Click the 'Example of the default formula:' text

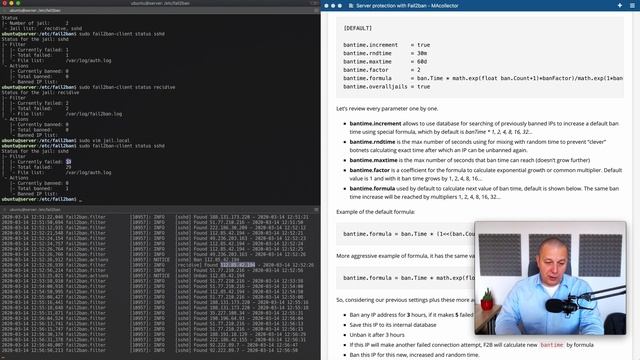(x=376, y=212)
